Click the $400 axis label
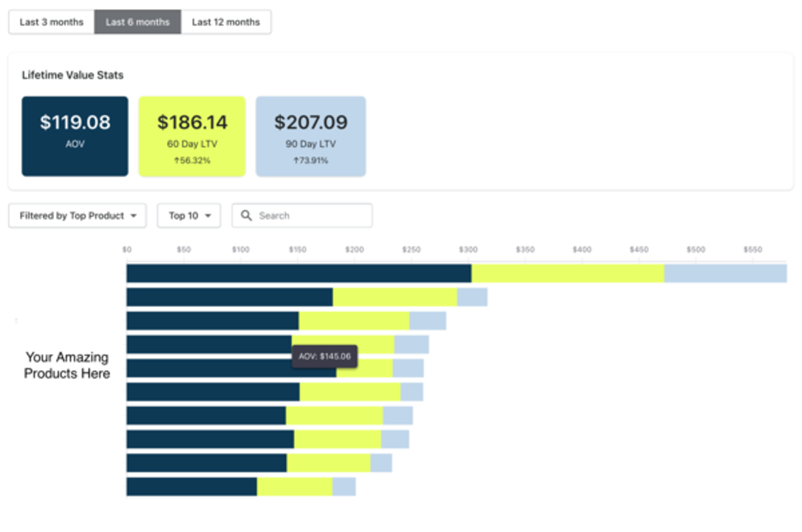This screenshot has width=802, height=532. [x=582, y=249]
